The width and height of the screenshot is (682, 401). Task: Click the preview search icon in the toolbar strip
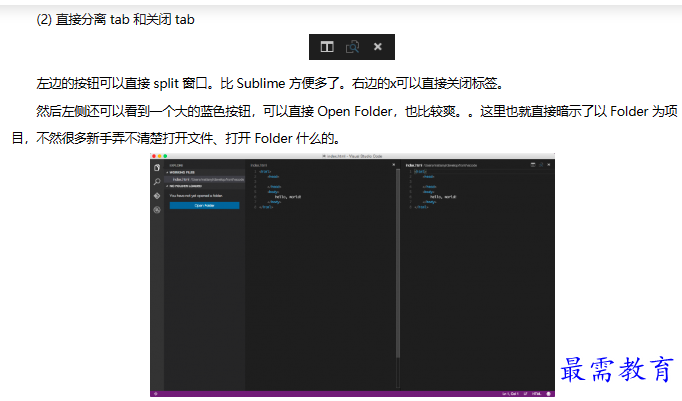352,47
